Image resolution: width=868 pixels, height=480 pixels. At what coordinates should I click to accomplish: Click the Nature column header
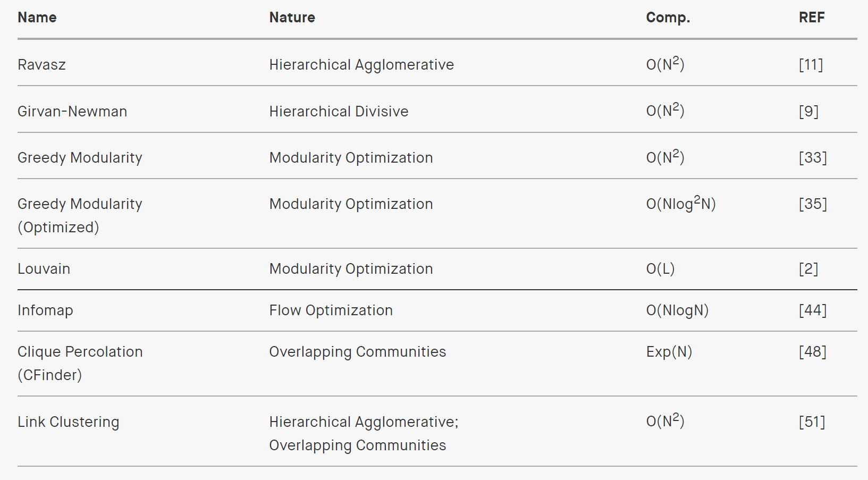point(292,18)
